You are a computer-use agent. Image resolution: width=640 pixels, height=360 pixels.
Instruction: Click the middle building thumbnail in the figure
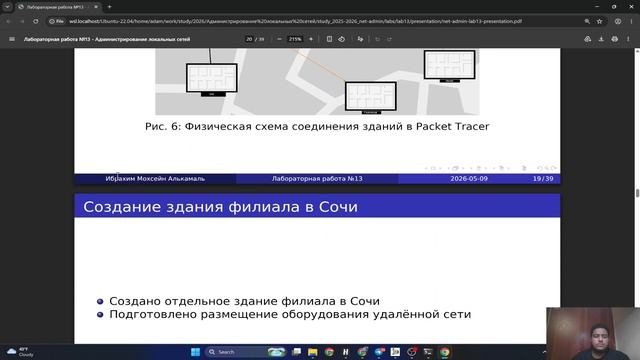(371, 97)
